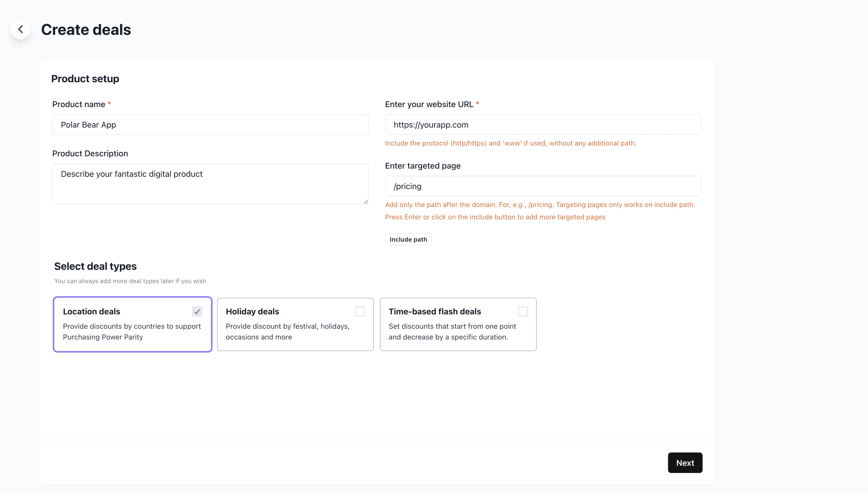868x494 pixels.
Task: Enable the Holiday deals checkbox
Action: [360, 312]
